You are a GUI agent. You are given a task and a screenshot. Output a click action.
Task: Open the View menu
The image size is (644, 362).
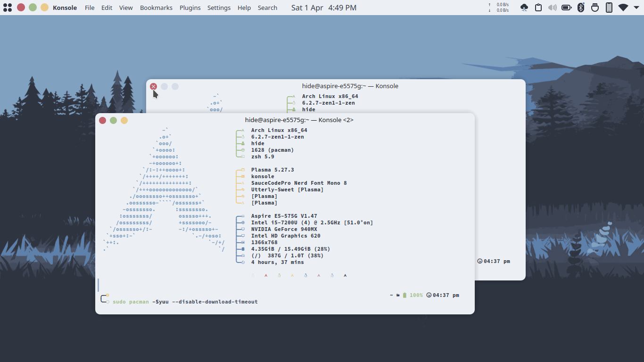(x=126, y=8)
